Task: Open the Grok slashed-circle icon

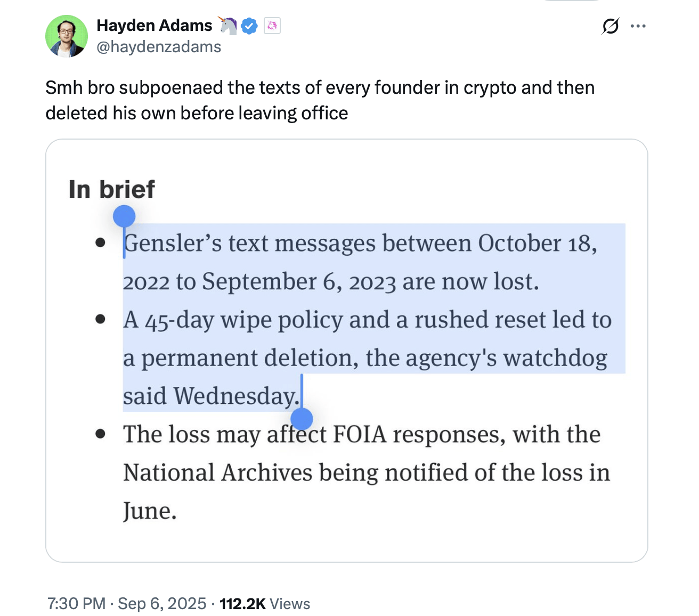Action: 611,26
